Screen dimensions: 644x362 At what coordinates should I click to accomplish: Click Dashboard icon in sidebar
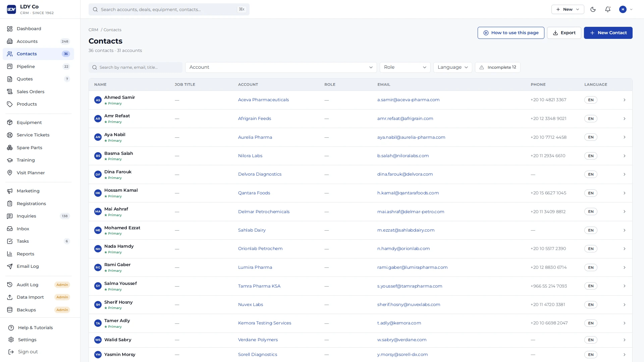click(x=10, y=29)
